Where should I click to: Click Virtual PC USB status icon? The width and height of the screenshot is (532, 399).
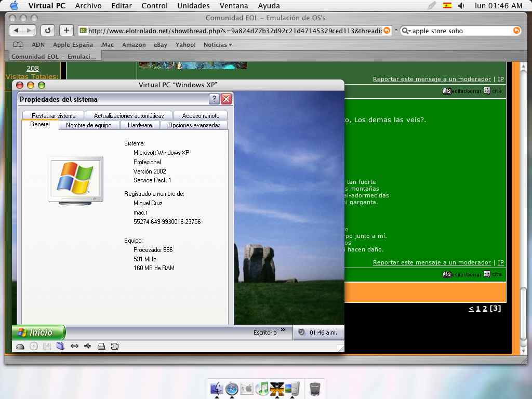pos(87,346)
